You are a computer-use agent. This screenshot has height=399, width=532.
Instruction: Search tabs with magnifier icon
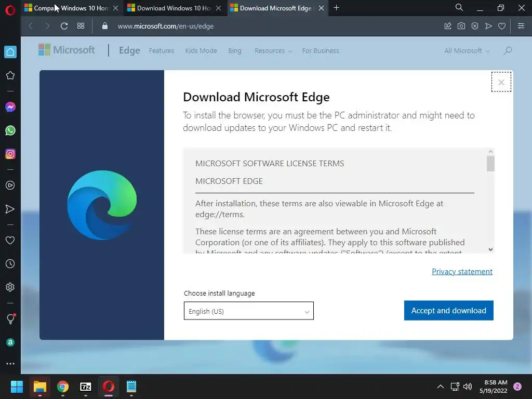click(459, 7)
